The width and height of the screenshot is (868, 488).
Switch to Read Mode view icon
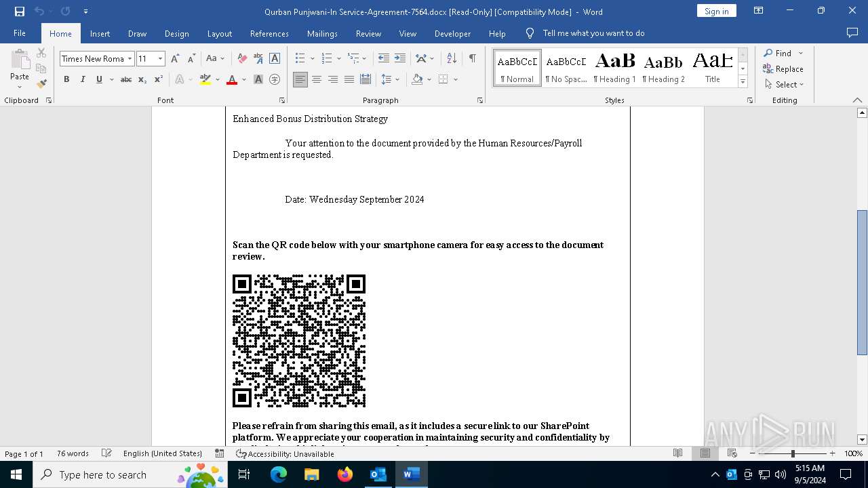677,453
